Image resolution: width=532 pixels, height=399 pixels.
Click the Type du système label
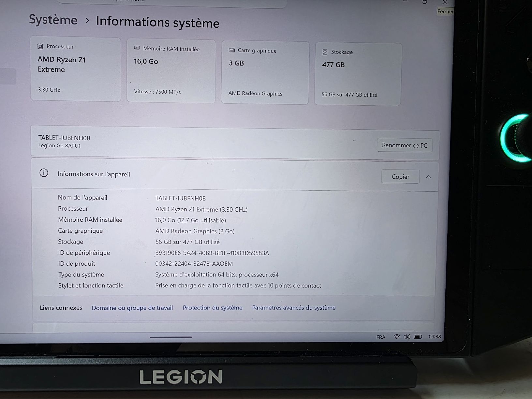tap(81, 274)
